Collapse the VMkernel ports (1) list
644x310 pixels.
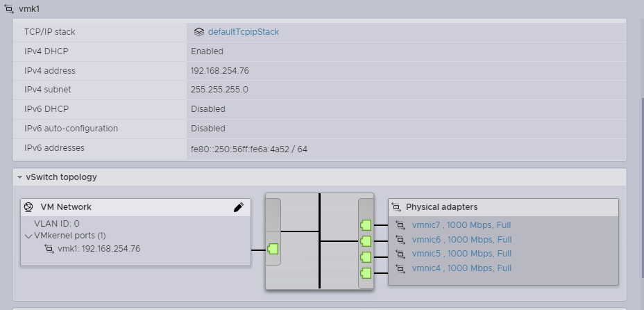pos(28,236)
